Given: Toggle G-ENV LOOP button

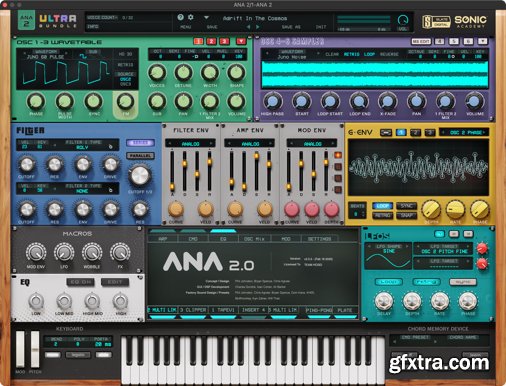Looking at the screenshot, I should point(382,206).
